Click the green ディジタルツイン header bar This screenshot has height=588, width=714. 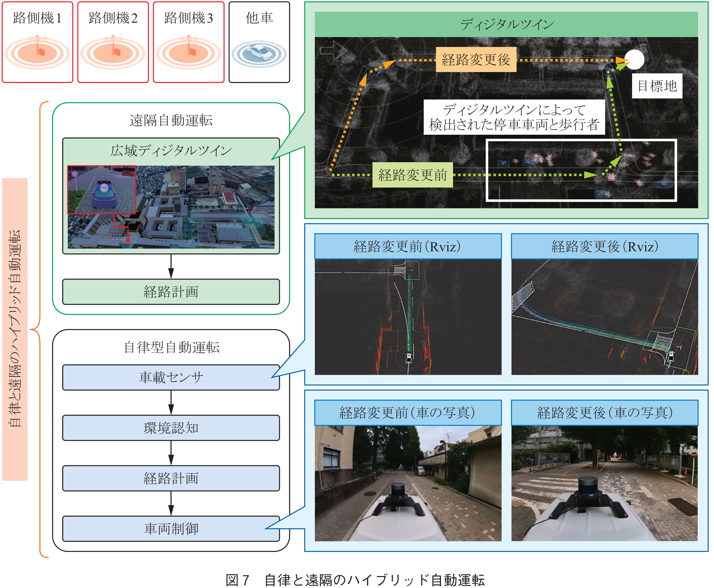[x=506, y=24]
